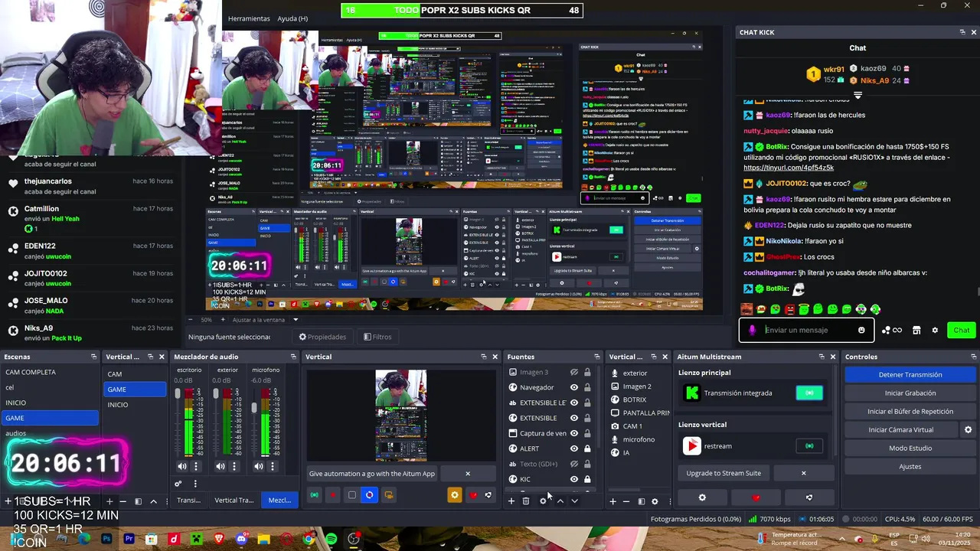Start vertical recording red dot icon
Viewport: 980px width, 551px height.
332,495
